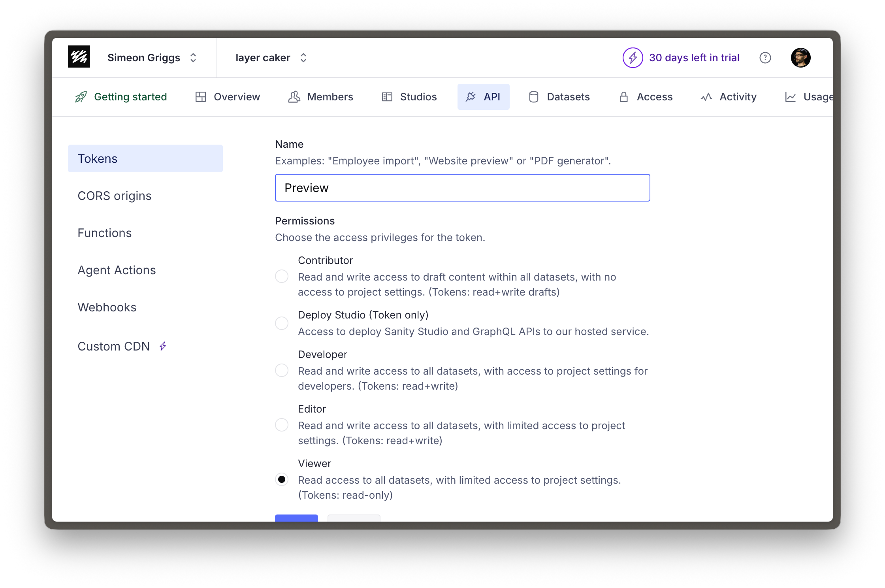Click the people icon beside Members
This screenshot has width=885, height=588.
(x=294, y=97)
